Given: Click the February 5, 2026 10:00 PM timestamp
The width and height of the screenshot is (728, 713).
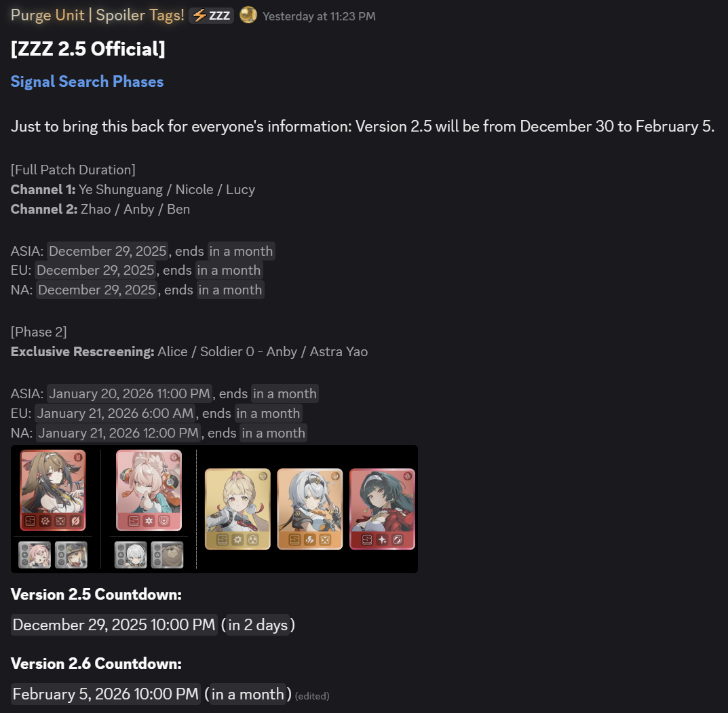Looking at the screenshot, I should [106, 694].
